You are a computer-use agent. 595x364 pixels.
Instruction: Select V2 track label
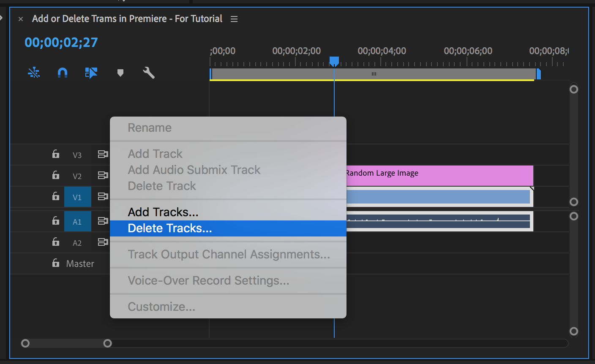pyautogui.click(x=77, y=176)
